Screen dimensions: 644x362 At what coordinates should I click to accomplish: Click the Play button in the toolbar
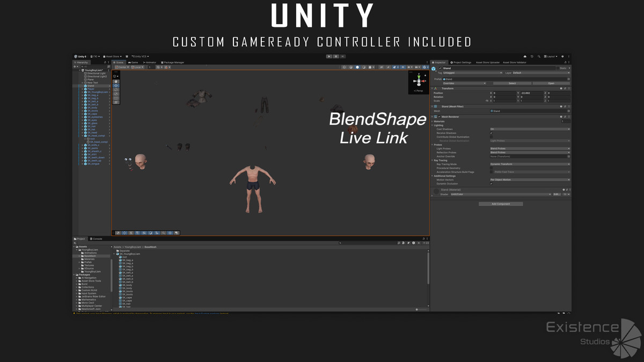329,56
